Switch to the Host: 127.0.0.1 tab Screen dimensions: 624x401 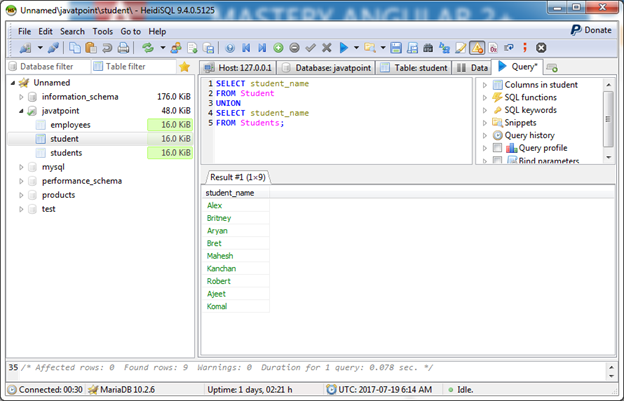pos(238,68)
